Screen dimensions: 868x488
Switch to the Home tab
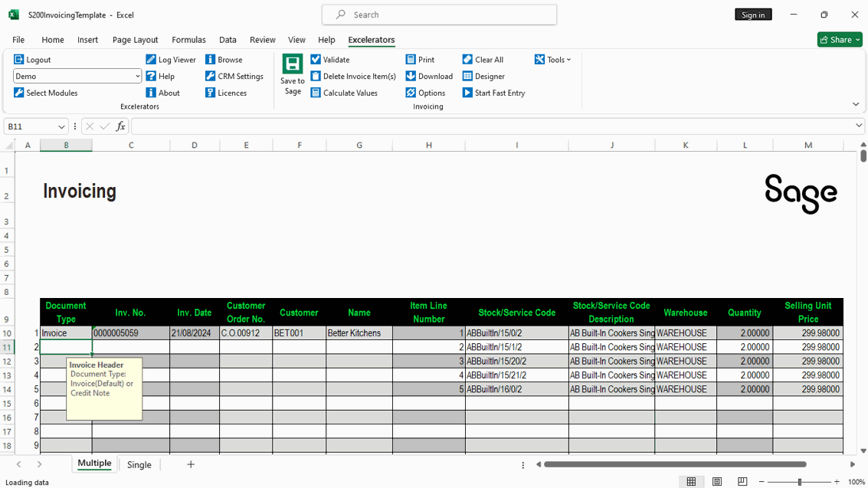(53, 40)
